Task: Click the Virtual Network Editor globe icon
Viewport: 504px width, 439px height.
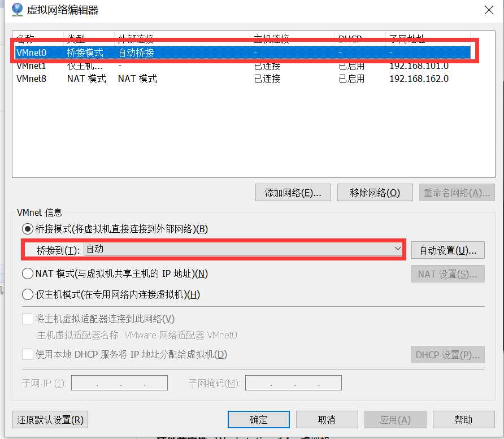Action: (17, 9)
